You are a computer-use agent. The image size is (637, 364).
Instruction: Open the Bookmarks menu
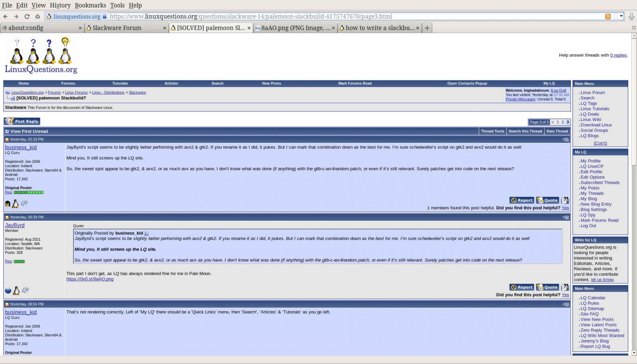pos(90,5)
